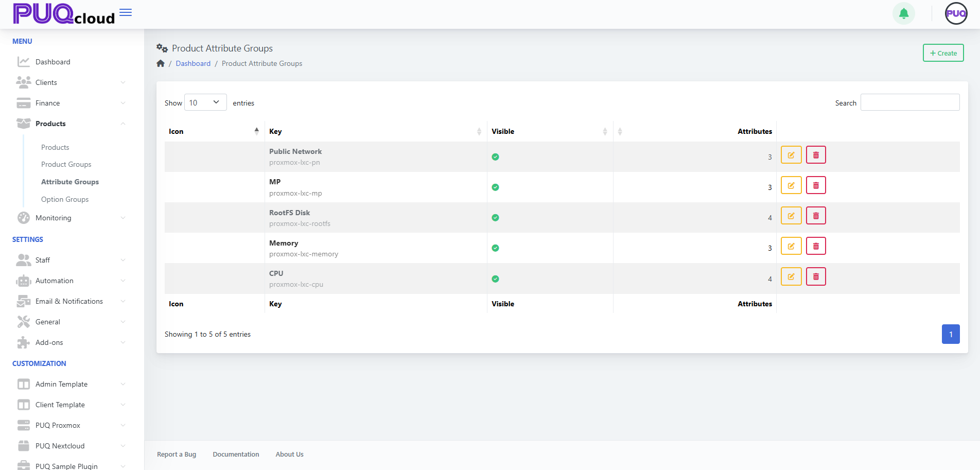The height and width of the screenshot is (470, 980).
Task: Expand the Staff menu chevron
Action: pos(123,260)
